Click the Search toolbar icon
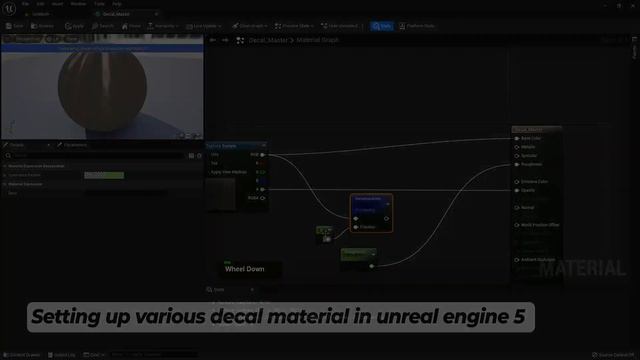640x360 pixels. (x=103, y=26)
